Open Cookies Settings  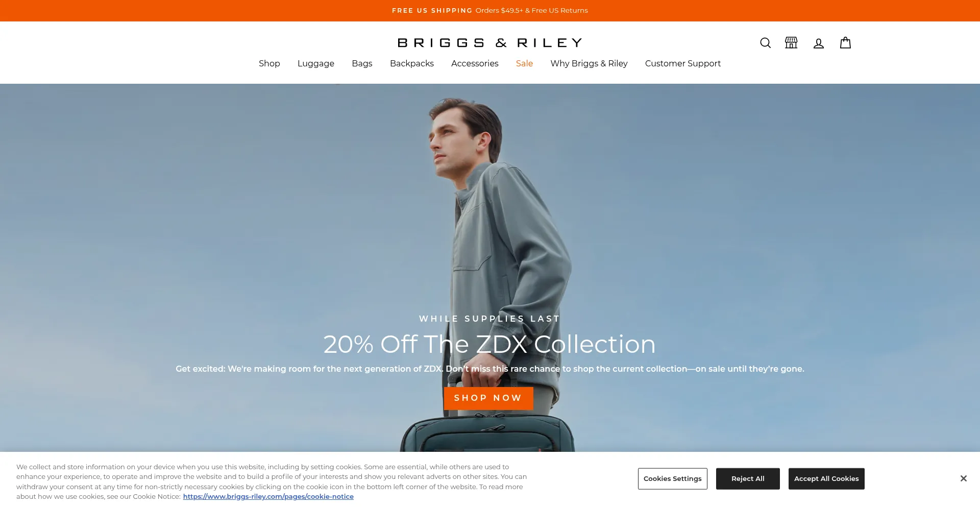pyautogui.click(x=673, y=479)
